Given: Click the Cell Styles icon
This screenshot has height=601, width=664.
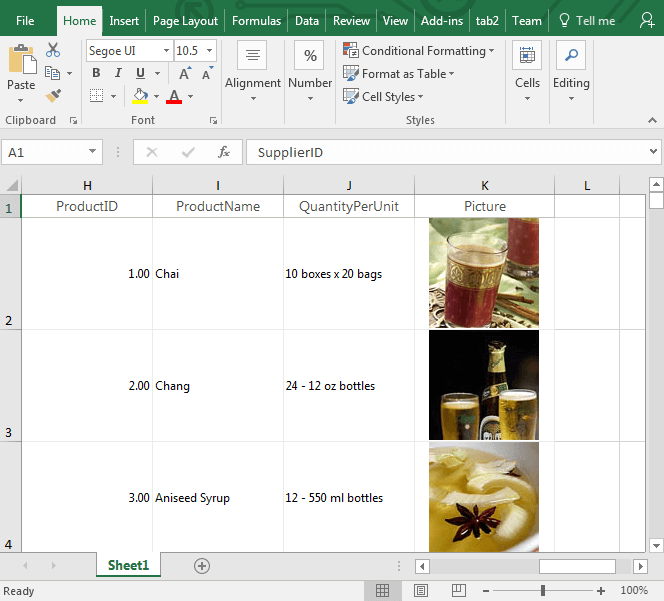Looking at the screenshot, I should (x=351, y=96).
